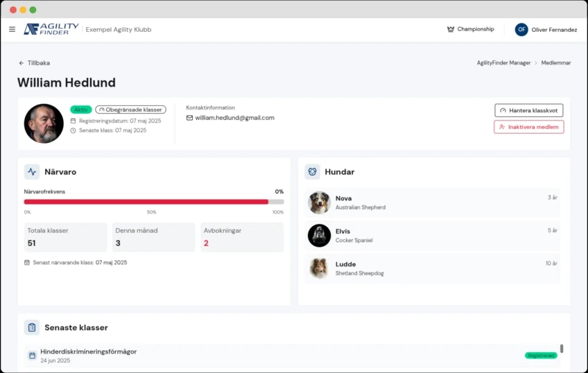Click the green Registrerad status badge
The image size is (588, 373).
(x=541, y=356)
